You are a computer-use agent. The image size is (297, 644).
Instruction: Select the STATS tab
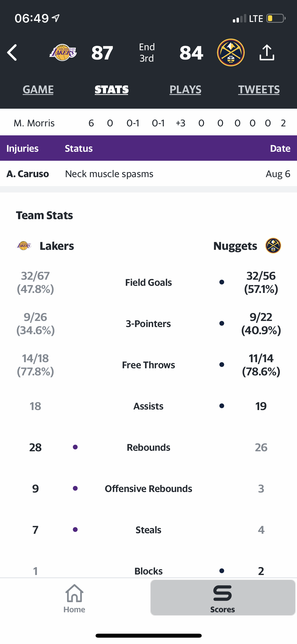pos(112,90)
